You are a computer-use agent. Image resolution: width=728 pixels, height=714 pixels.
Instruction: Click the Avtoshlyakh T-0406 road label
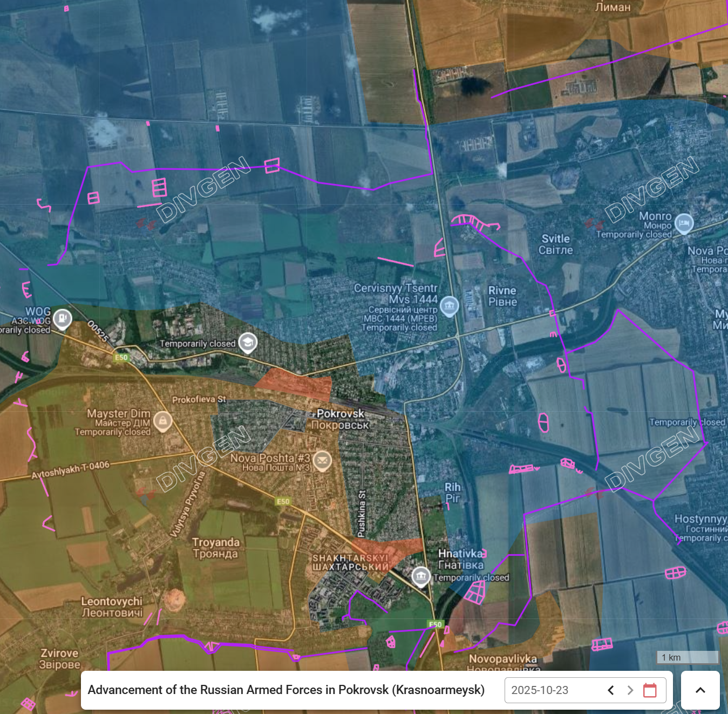pos(71,470)
